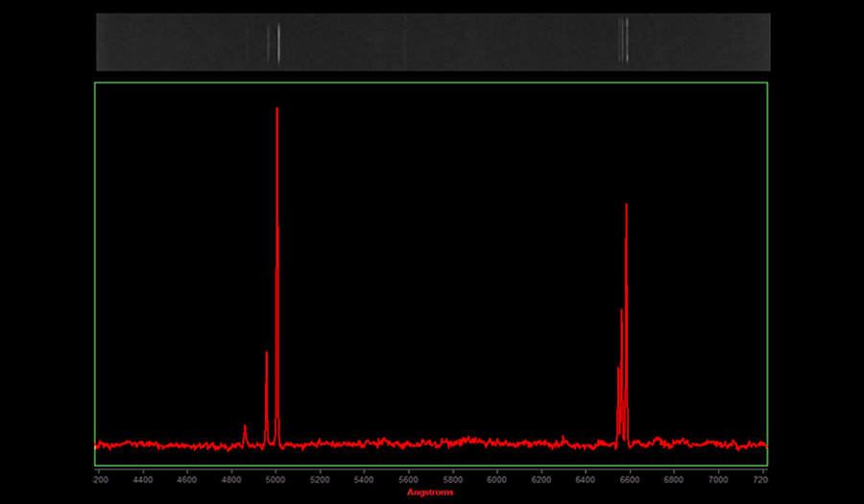The width and height of the screenshot is (864, 504).
Task: Click the 5600 axis tick label
Action: coord(408,478)
